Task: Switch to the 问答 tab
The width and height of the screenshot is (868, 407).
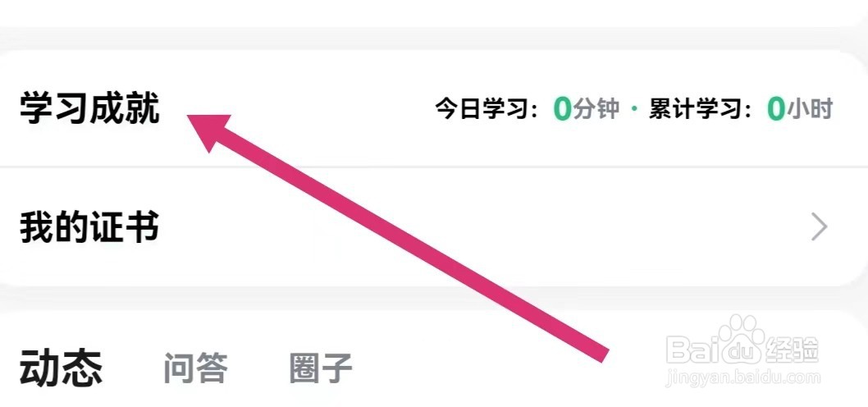Action: click(x=195, y=368)
